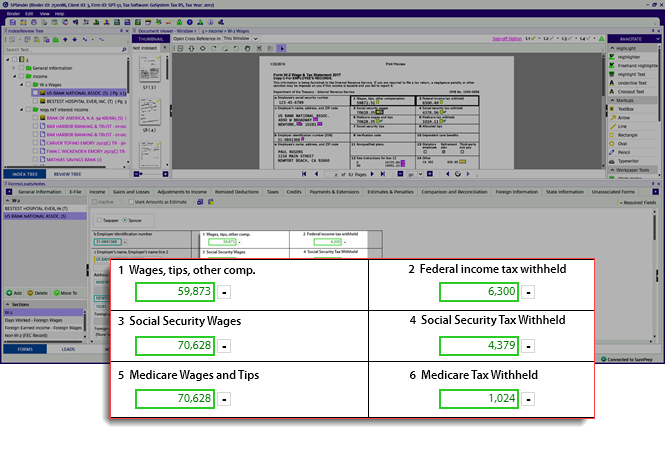Switch to the Itemized Deductions tab
This screenshot has width=665, height=449.
[x=235, y=188]
